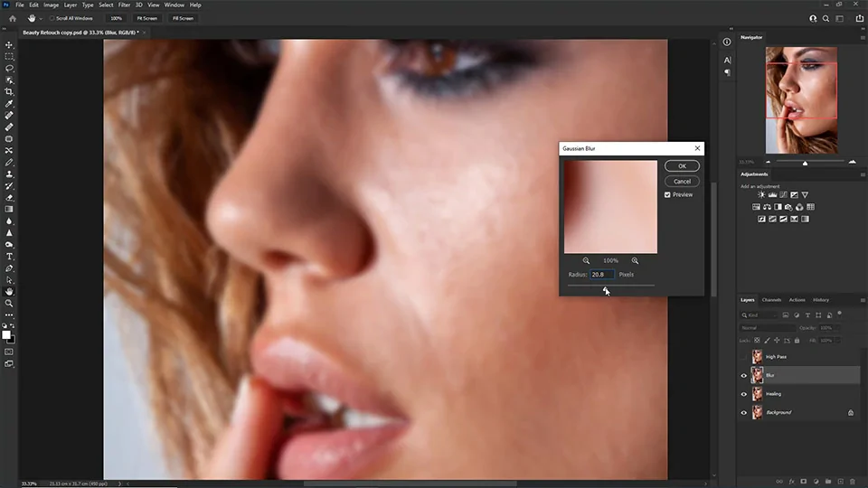This screenshot has height=488, width=868.
Task: Select the Lasso tool
Action: (x=9, y=69)
